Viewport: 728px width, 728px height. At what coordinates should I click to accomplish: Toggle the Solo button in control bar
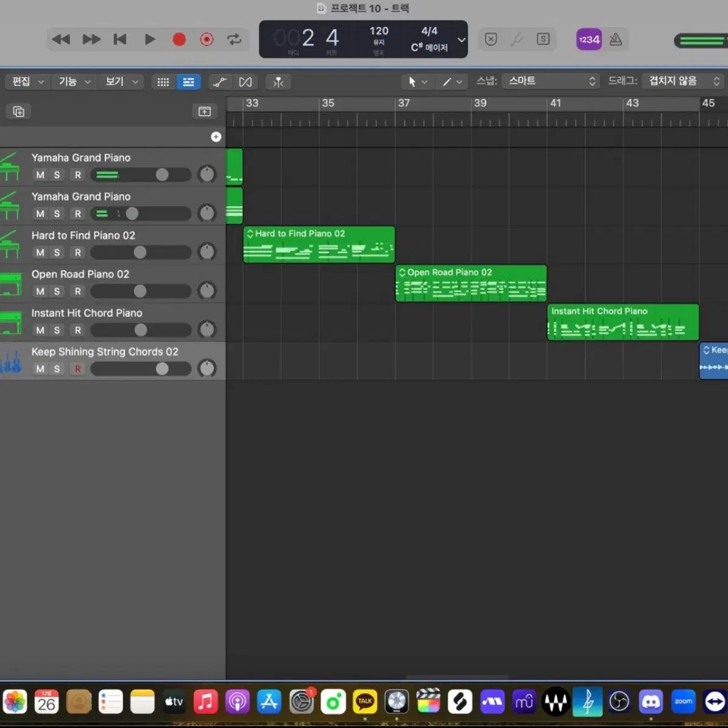(543, 39)
